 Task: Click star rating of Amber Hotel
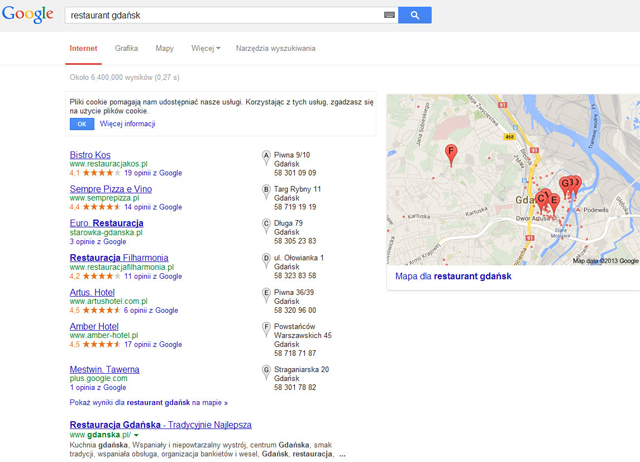point(102,344)
